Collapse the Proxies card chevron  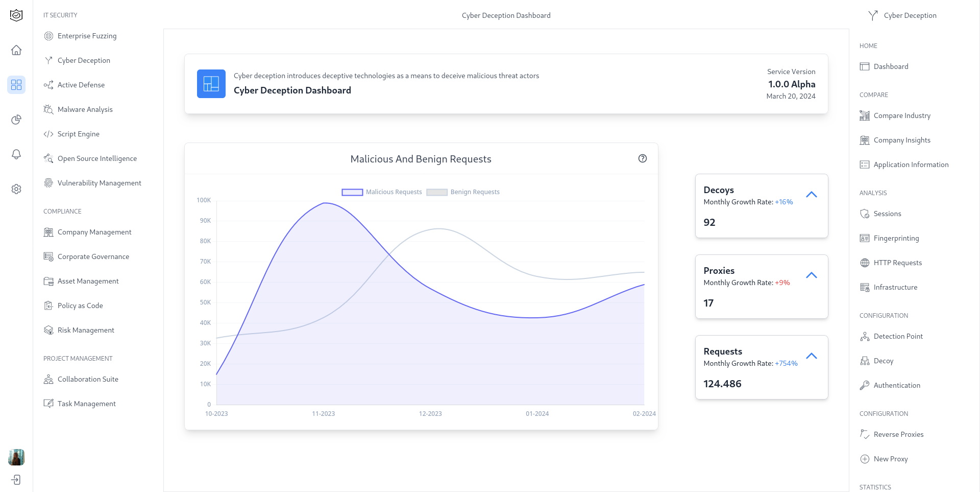812,275
